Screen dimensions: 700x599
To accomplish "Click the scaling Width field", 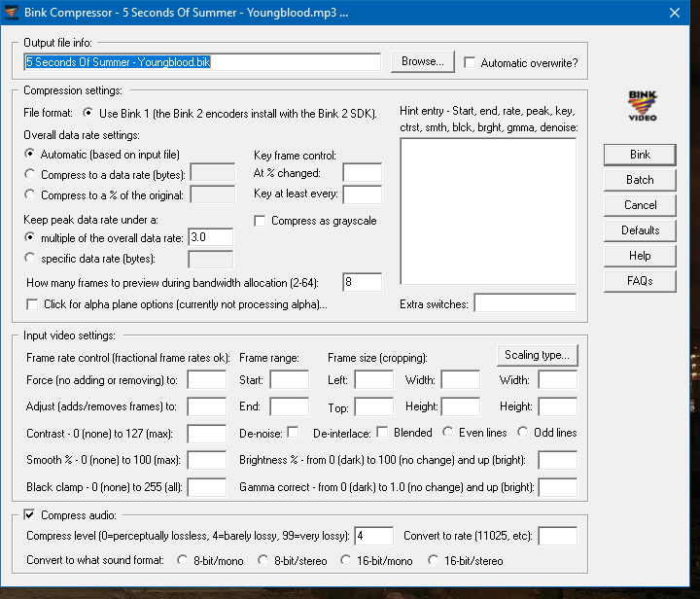I will pyautogui.click(x=558, y=380).
